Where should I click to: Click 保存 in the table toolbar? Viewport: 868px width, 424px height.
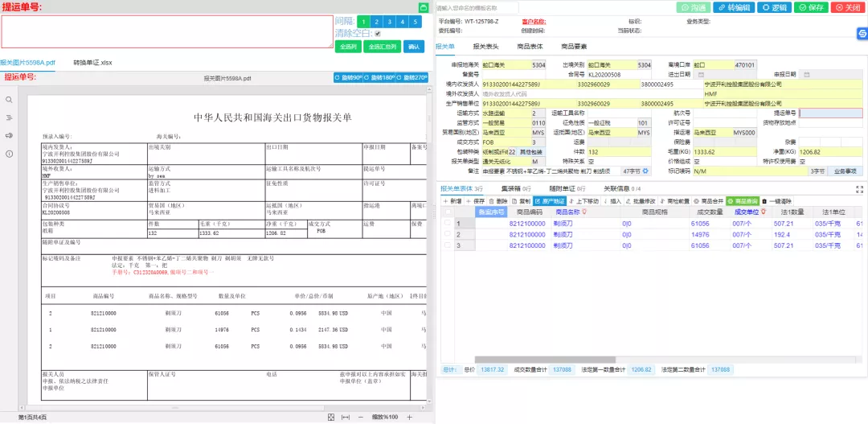point(476,201)
